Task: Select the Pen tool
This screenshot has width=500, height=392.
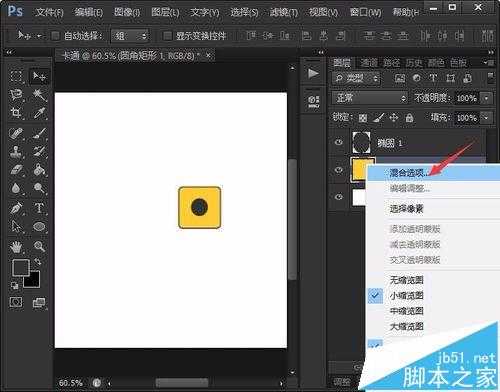Action: click(x=16, y=208)
